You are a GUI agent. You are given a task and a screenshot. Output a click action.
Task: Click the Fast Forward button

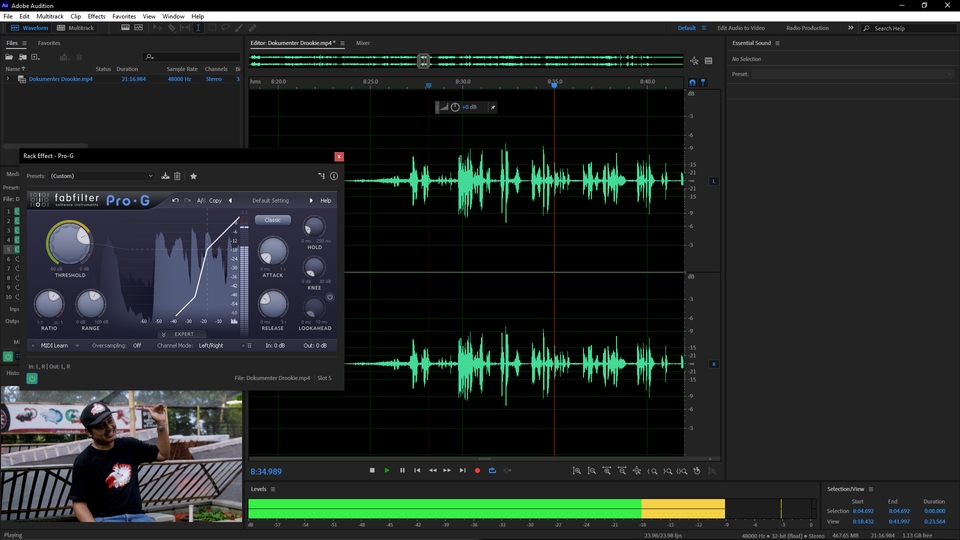coord(447,470)
